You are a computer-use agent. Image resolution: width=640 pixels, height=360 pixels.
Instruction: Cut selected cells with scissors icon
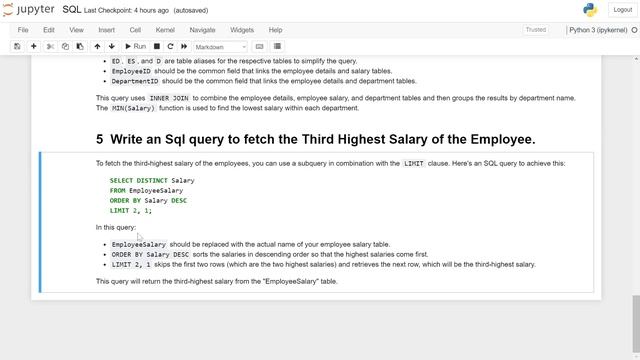point(50,47)
